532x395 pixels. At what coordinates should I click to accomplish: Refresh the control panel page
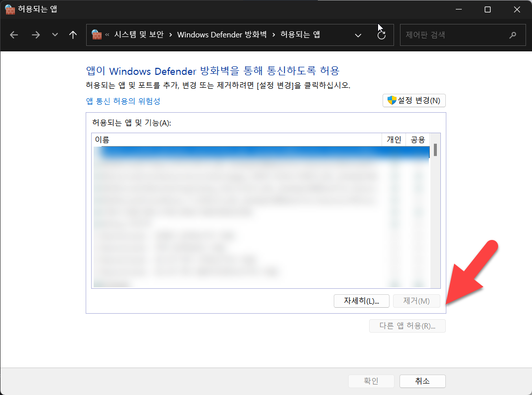click(x=382, y=35)
